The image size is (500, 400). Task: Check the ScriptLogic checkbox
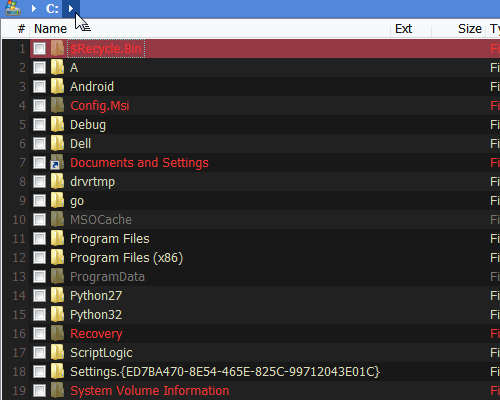39,353
